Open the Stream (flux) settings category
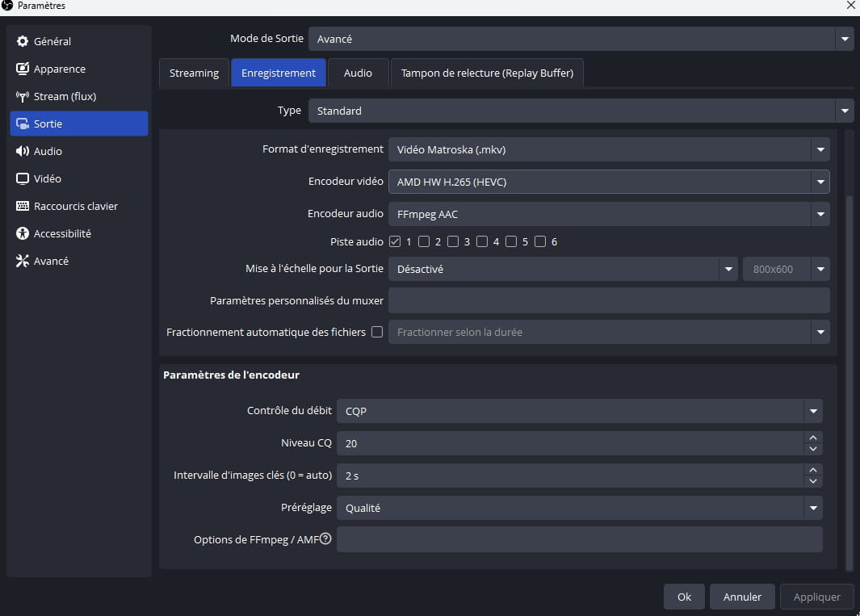860x616 pixels. click(x=79, y=97)
